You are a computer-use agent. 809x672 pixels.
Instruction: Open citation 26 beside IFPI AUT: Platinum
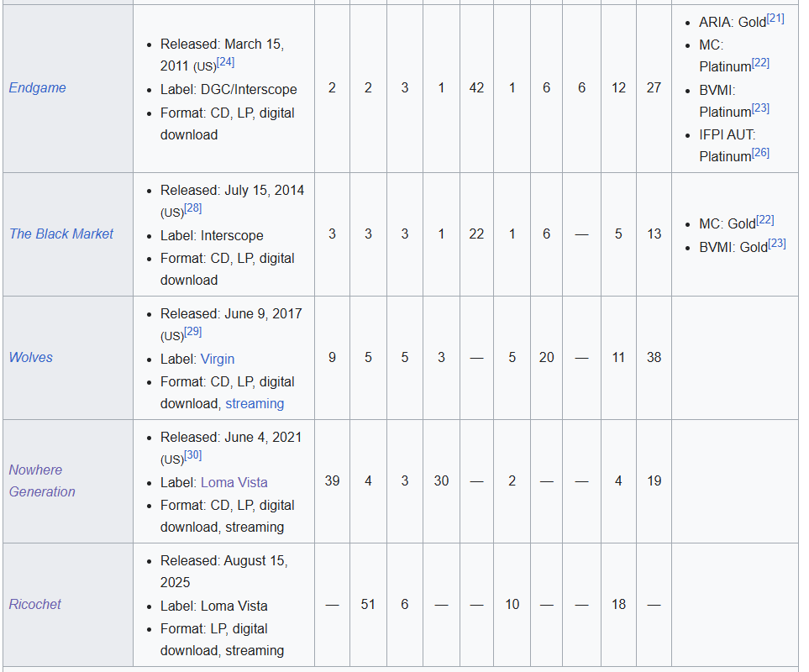click(760, 153)
